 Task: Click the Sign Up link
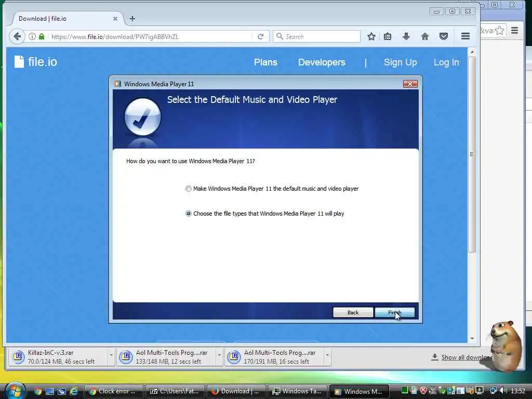[401, 62]
